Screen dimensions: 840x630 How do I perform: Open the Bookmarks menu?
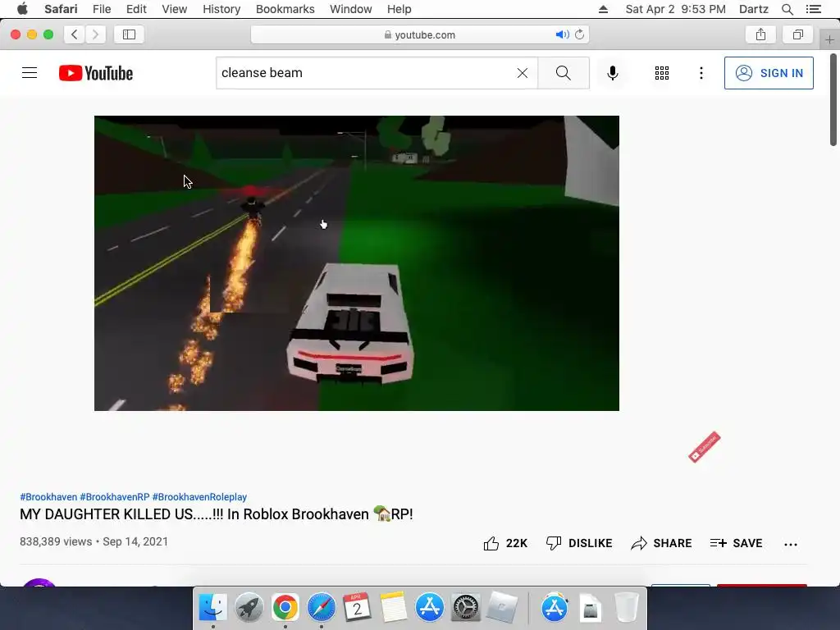click(285, 9)
